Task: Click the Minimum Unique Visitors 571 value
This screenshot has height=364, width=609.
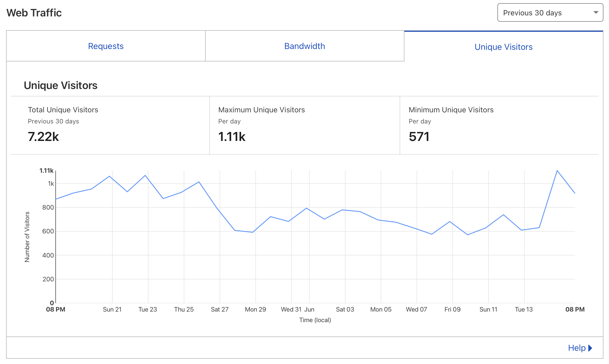Action: pos(419,137)
